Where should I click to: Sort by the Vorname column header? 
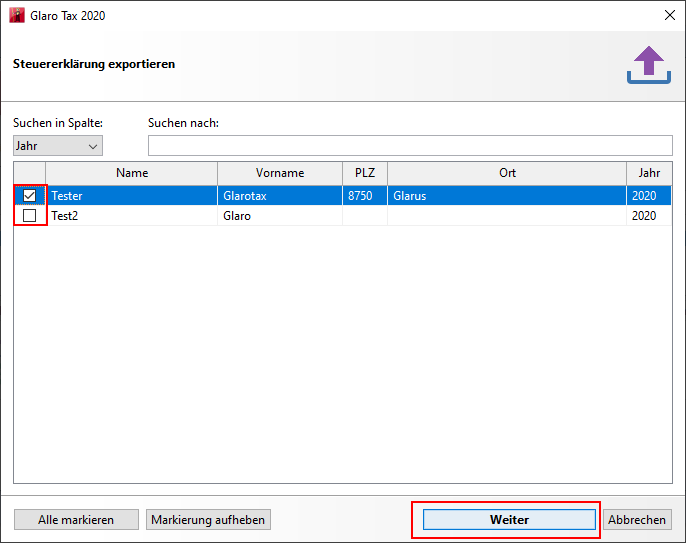coord(280,173)
